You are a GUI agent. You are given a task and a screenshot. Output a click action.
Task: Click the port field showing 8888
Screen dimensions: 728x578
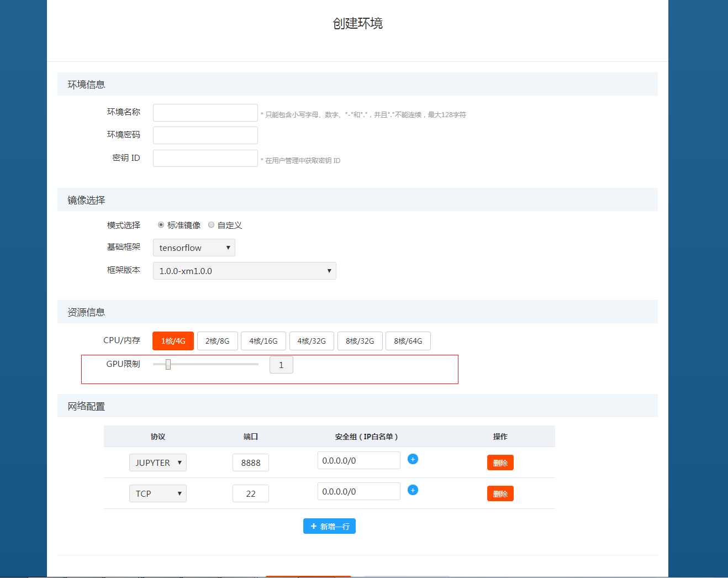pyautogui.click(x=251, y=463)
